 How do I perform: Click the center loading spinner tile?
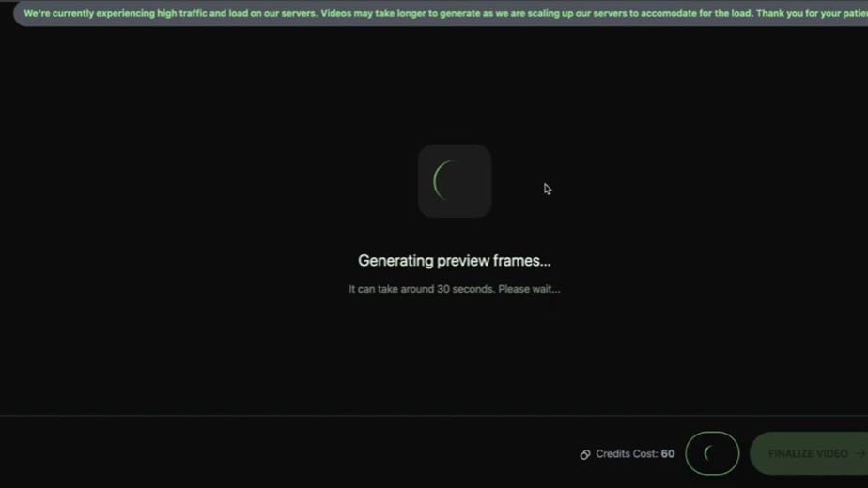coord(455,181)
